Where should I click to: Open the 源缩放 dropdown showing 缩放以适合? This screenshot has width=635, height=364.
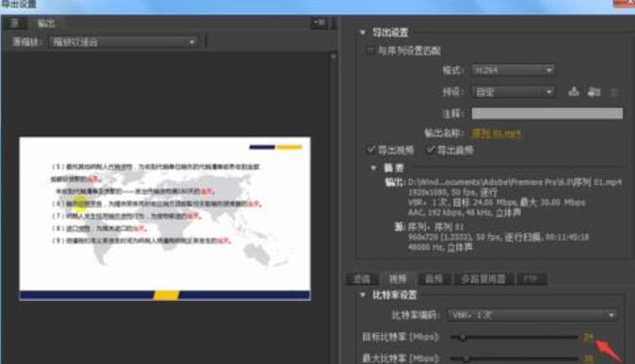(x=123, y=41)
